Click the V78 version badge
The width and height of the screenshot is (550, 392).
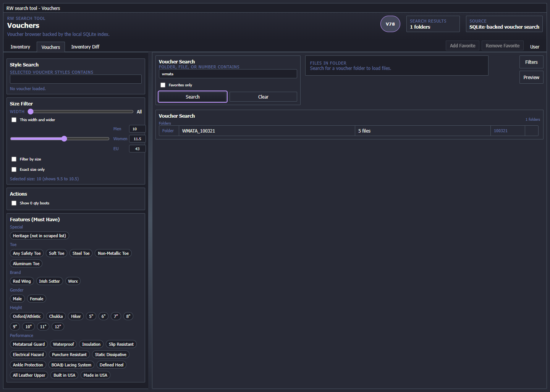coord(390,24)
